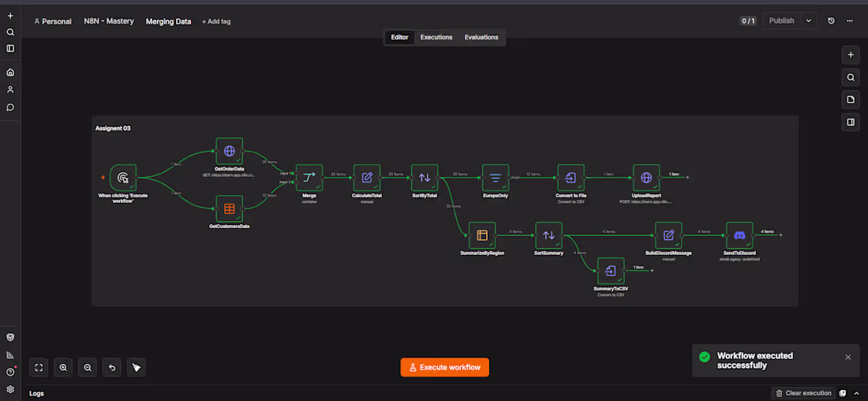
Task: Click Add tag link
Action: coord(216,21)
